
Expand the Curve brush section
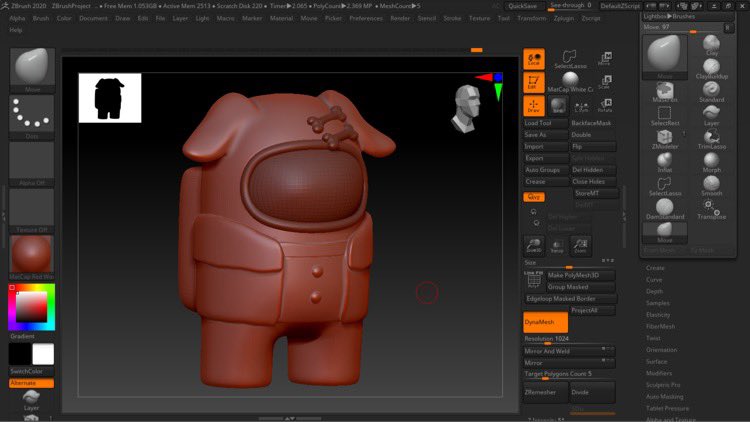(x=654, y=280)
